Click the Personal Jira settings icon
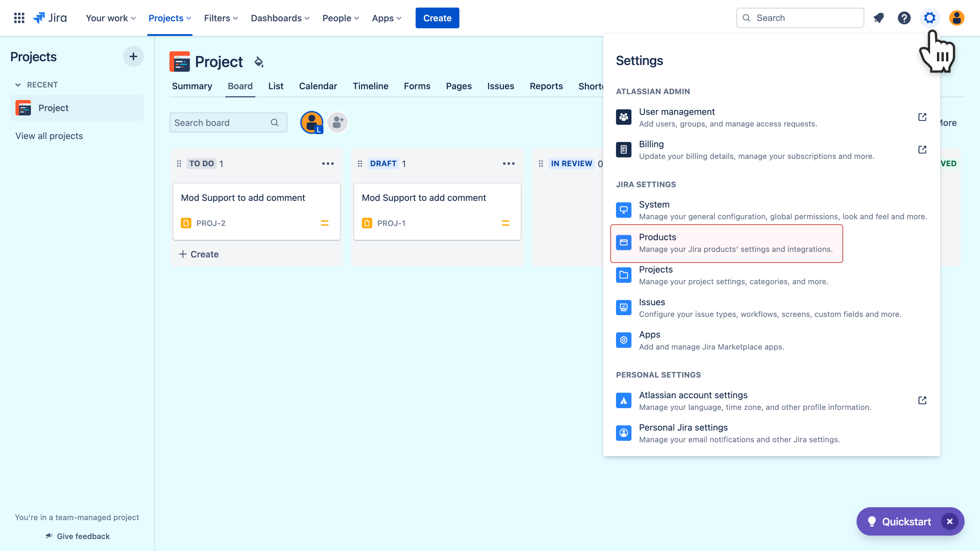980x551 pixels. pyautogui.click(x=624, y=433)
